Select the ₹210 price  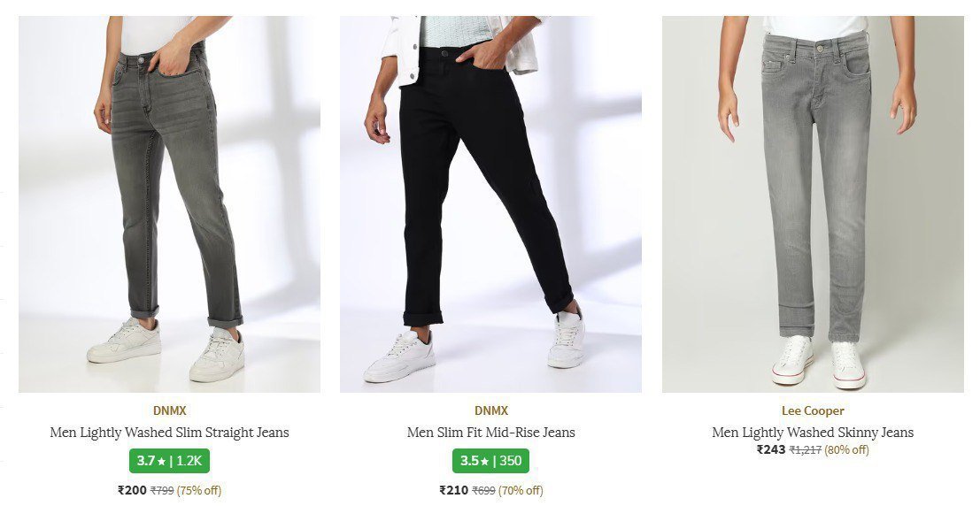point(454,490)
